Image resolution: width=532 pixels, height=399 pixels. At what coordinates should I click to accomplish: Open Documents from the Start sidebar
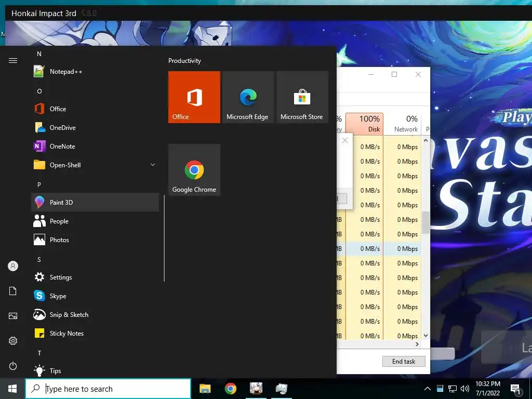point(13,291)
